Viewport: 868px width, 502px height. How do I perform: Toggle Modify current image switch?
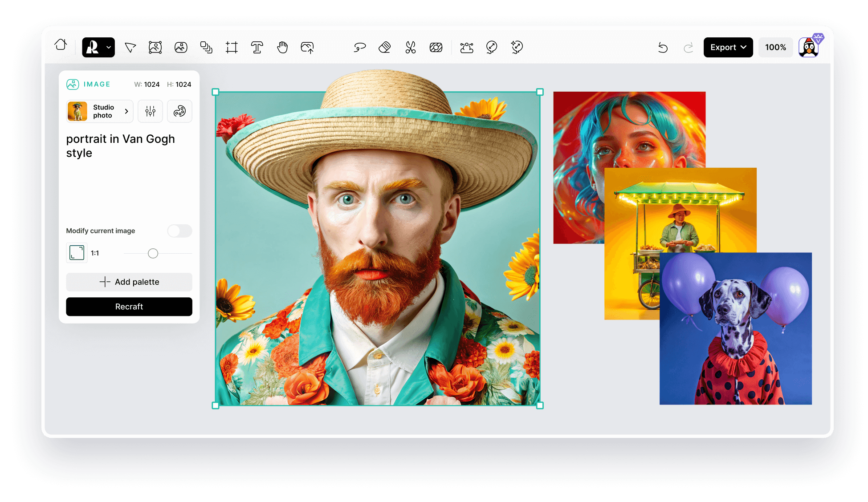[179, 231]
